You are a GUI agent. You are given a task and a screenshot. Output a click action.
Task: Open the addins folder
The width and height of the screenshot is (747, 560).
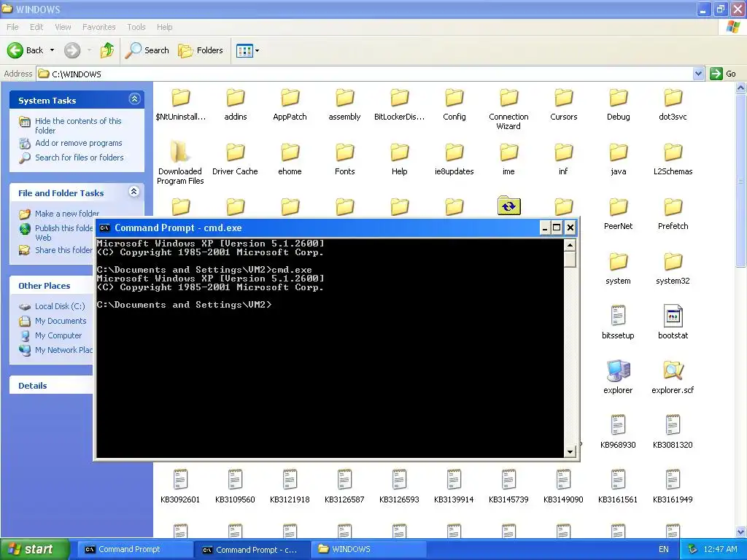pos(236,104)
